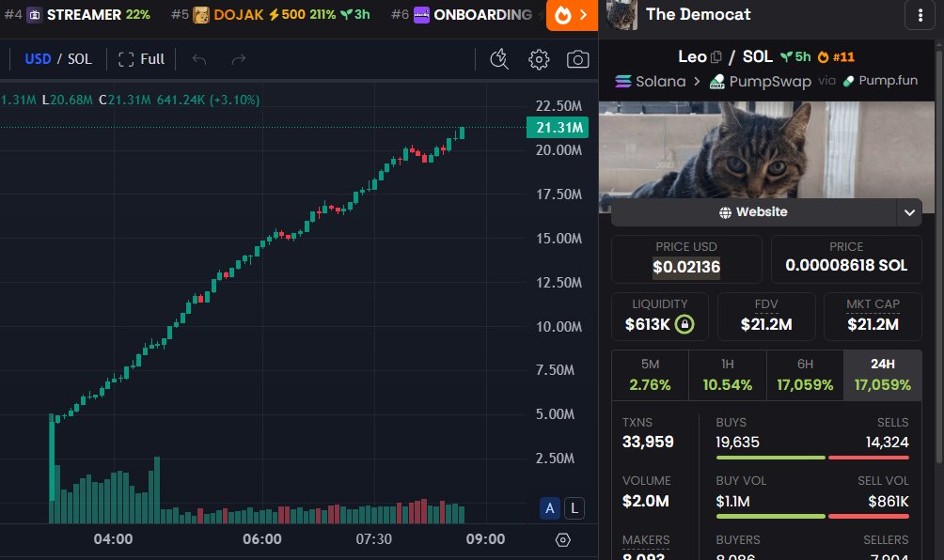Select the 1H change tab
Image resolution: width=944 pixels, height=560 pixels.
(727, 375)
